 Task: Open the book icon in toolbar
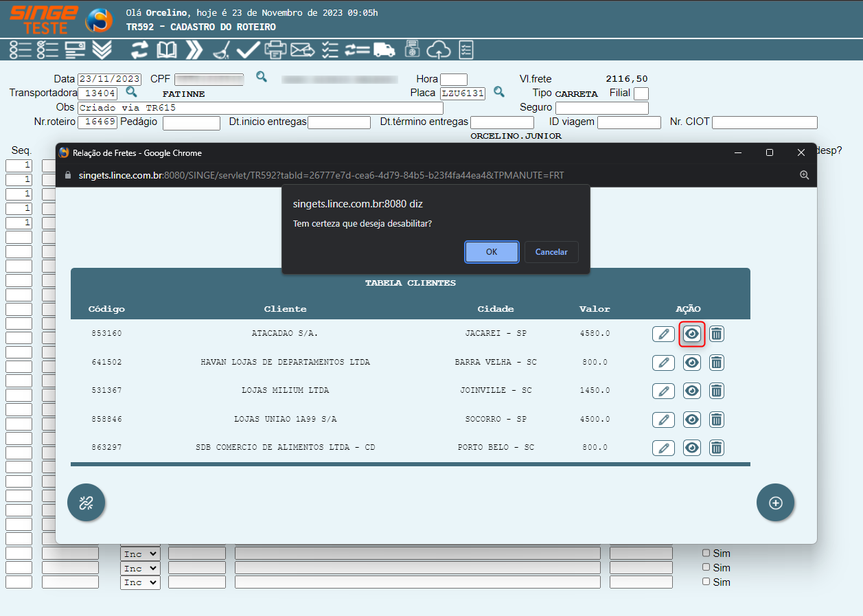click(167, 50)
